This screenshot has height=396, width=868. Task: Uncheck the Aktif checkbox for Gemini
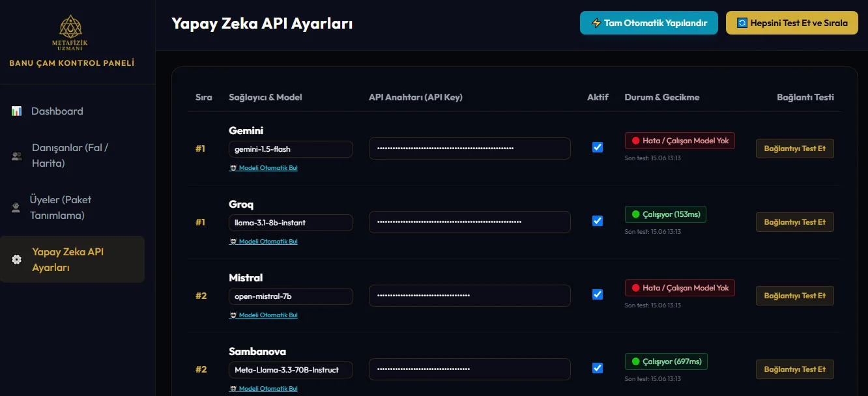pyautogui.click(x=598, y=147)
